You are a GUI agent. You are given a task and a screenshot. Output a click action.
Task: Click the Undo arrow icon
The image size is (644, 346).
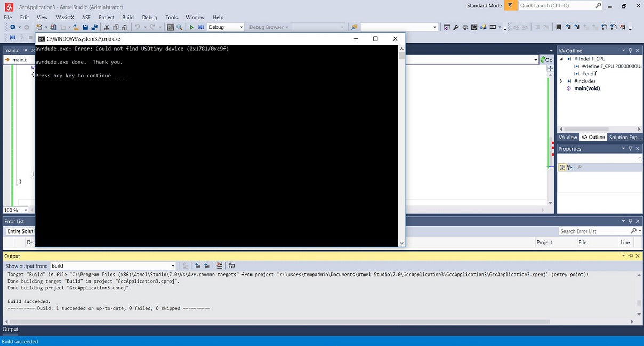(x=137, y=27)
